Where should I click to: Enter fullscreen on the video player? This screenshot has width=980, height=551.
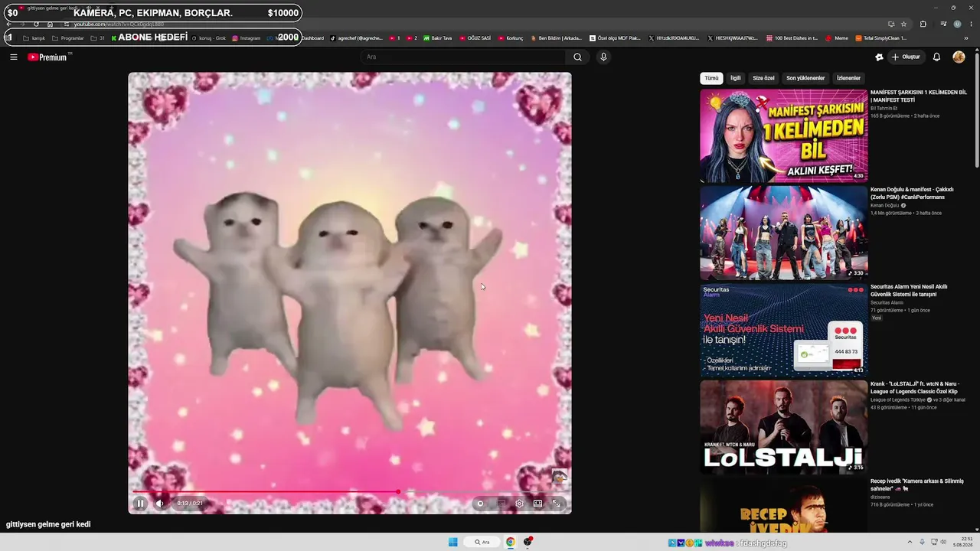(557, 503)
